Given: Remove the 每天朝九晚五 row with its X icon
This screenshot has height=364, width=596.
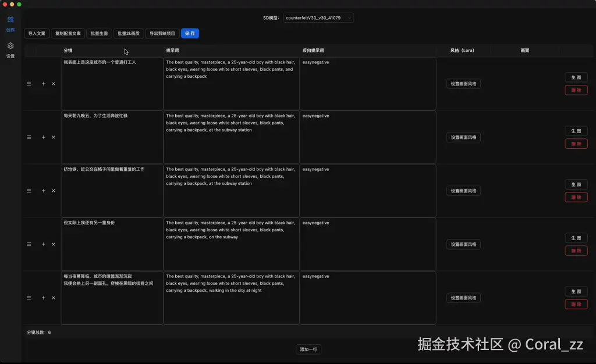Looking at the screenshot, I should (x=54, y=137).
